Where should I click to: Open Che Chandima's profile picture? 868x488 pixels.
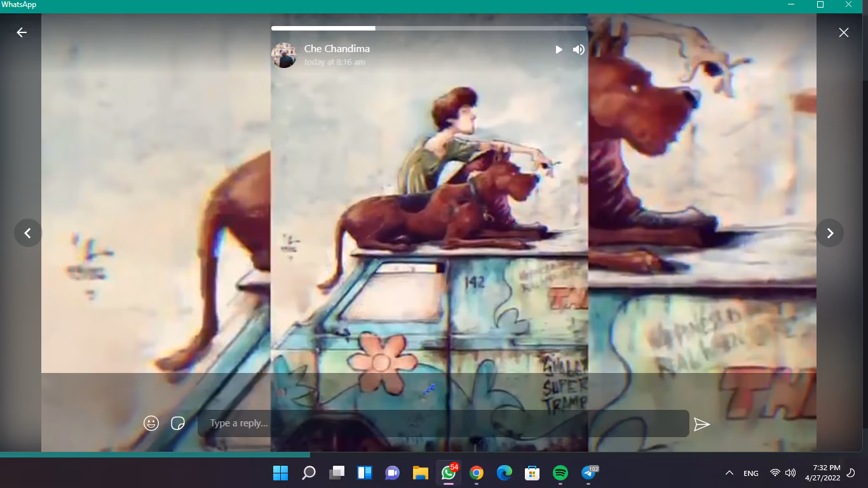coord(284,55)
